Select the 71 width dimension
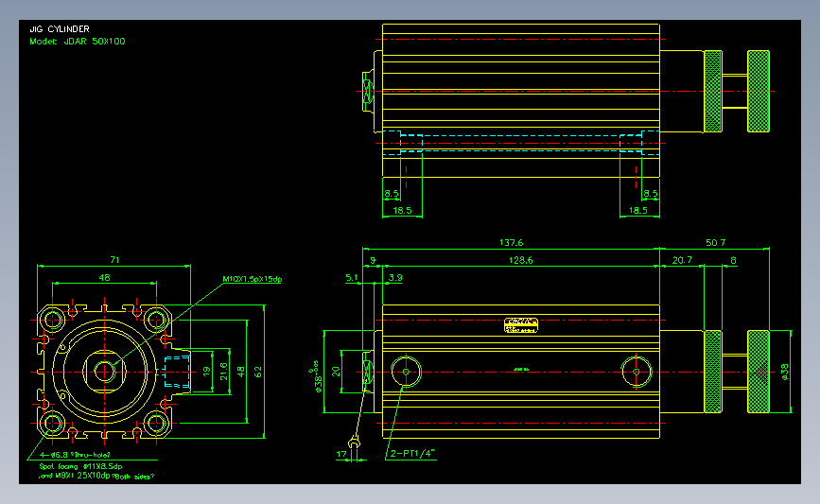This screenshot has width=820, height=504. point(114,260)
